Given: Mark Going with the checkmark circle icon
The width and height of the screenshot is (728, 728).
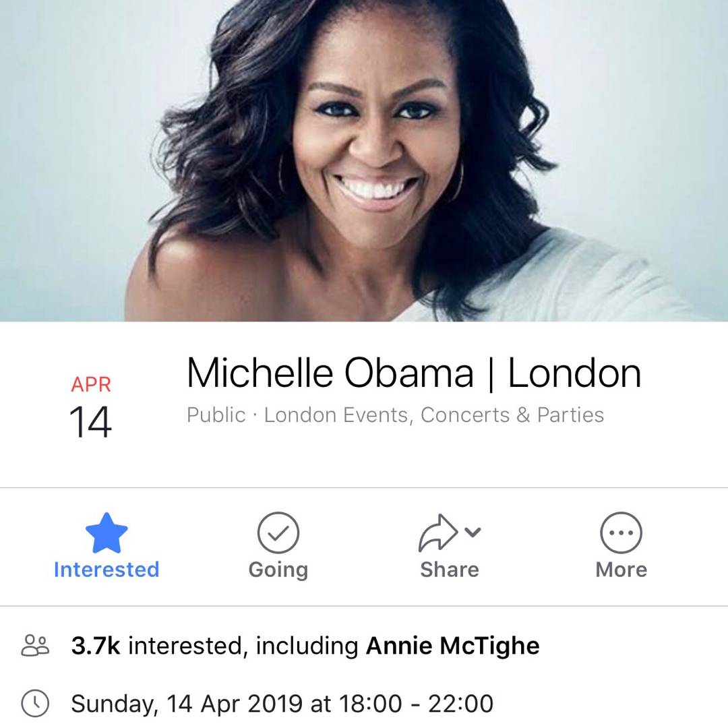Looking at the screenshot, I should click(278, 533).
